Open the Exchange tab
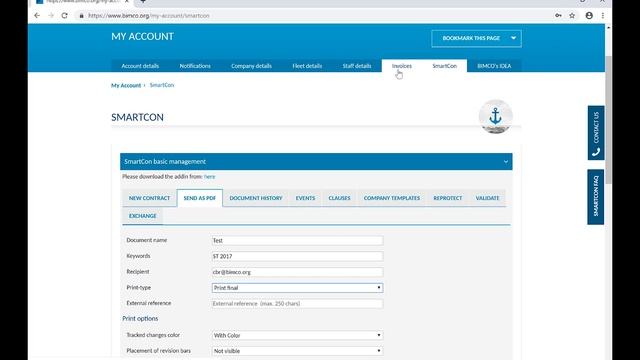The height and width of the screenshot is (360, 640). [x=142, y=216]
